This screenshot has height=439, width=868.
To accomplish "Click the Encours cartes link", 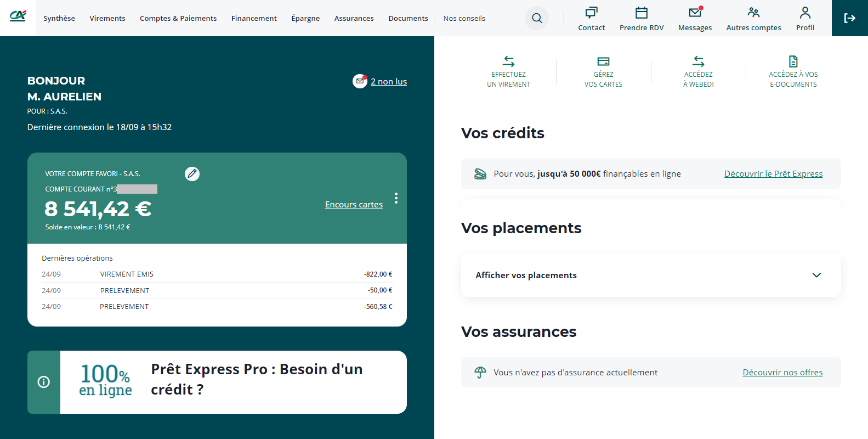I will (x=354, y=205).
